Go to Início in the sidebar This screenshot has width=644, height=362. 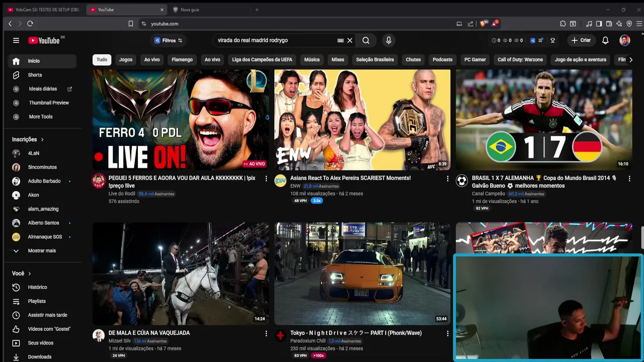[x=42, y=61]
